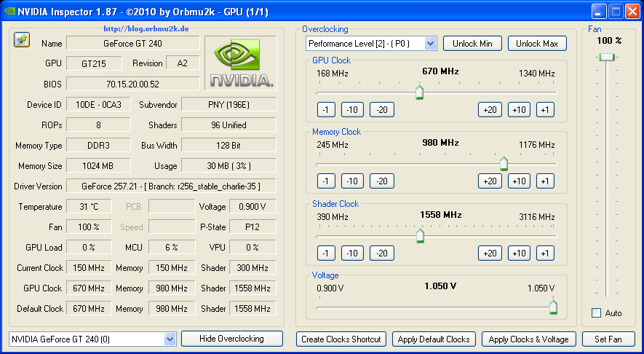Increase Memory Clock by 20 MHz

tap(490, 181)
